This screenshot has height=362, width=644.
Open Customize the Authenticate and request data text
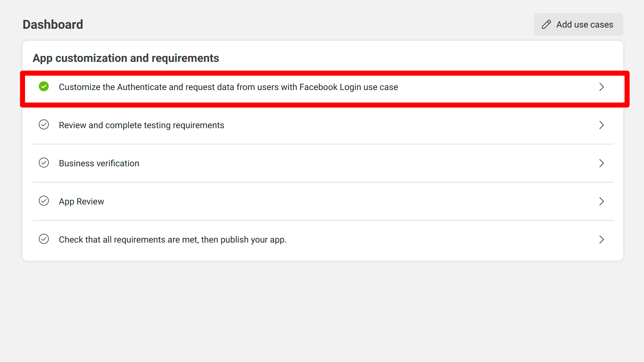(228, 87)
